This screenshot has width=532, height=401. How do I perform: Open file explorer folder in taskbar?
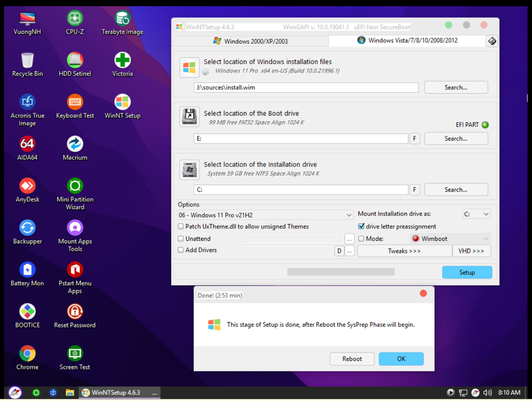(x=70, y=392)
